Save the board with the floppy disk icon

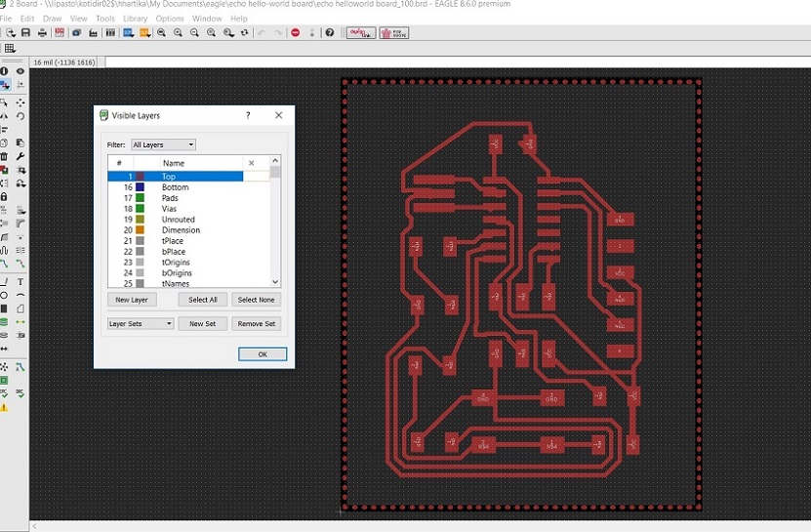(25, 33)
